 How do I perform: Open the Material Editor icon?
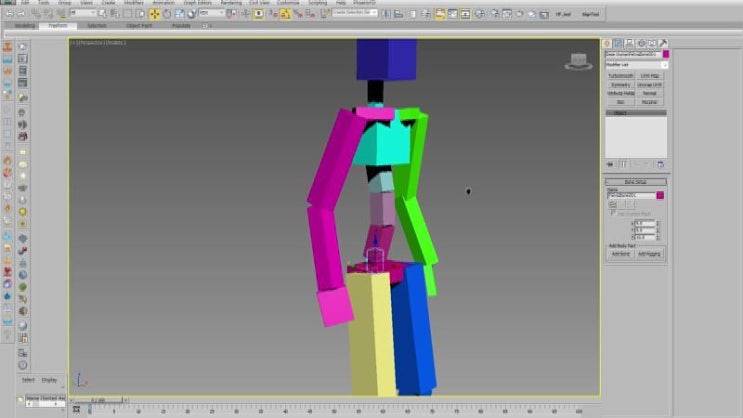pyautogui.click(x=480, y=14)
